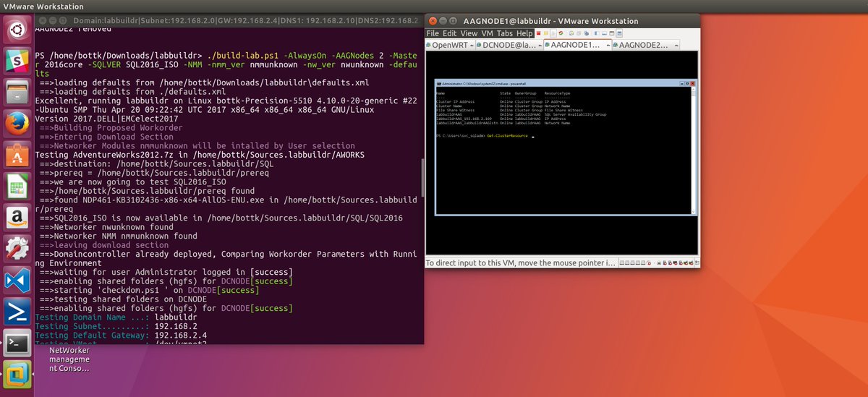Open System Settings from the dock

coord(17,249)
